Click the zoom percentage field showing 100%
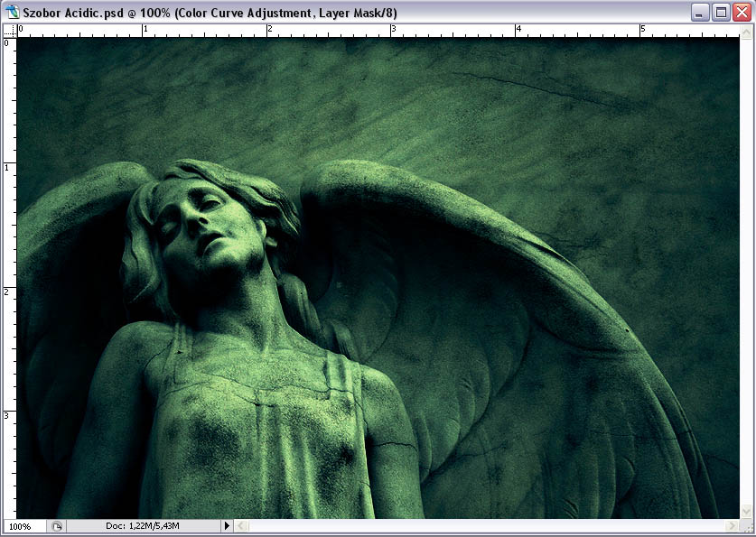 (22, 525)
